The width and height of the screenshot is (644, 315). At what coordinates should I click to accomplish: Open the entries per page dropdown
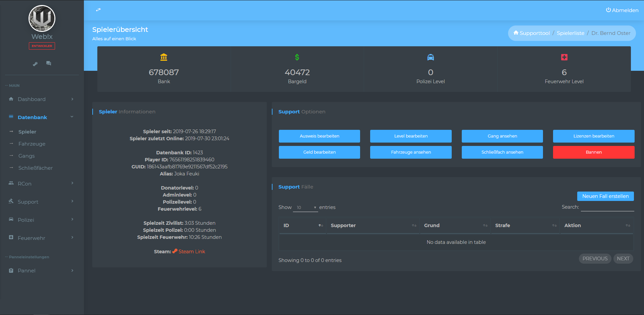305,207
